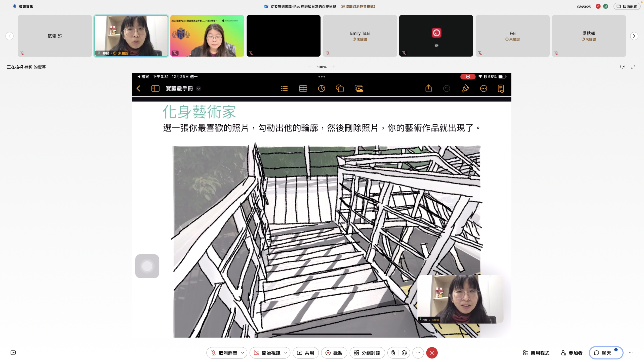Raise hand with the hand icon
The width and height of the screenshot is (644, 362).
click(x=393, y=353)
